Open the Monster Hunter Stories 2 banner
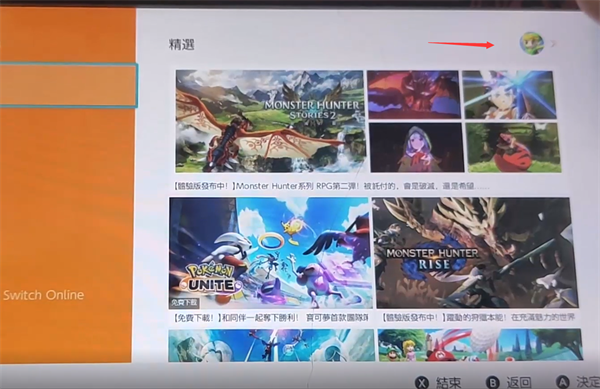Viewport: 600px width, 389px height. [269, 121]
